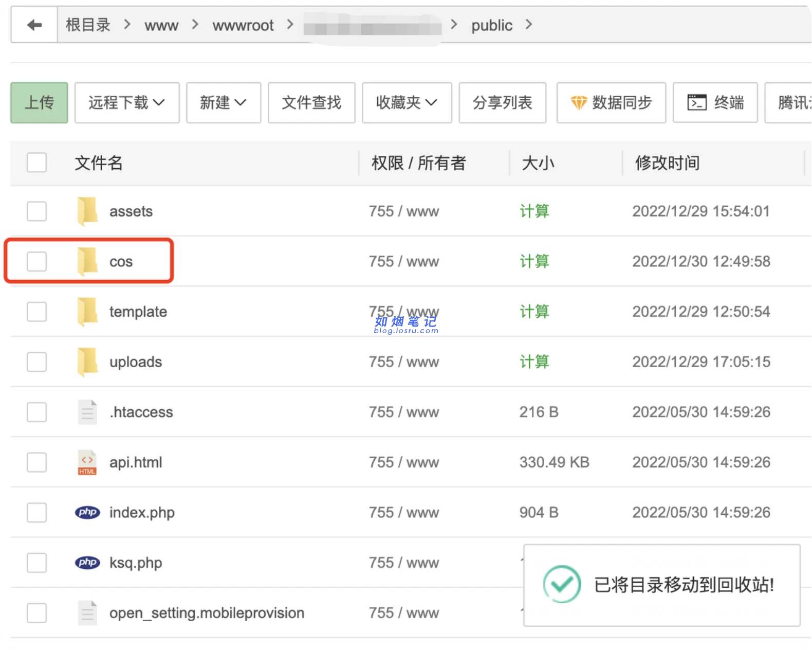812x650 pixels.
Task: Check the .htaccess row checkbox
Action: tap(37, 412)
